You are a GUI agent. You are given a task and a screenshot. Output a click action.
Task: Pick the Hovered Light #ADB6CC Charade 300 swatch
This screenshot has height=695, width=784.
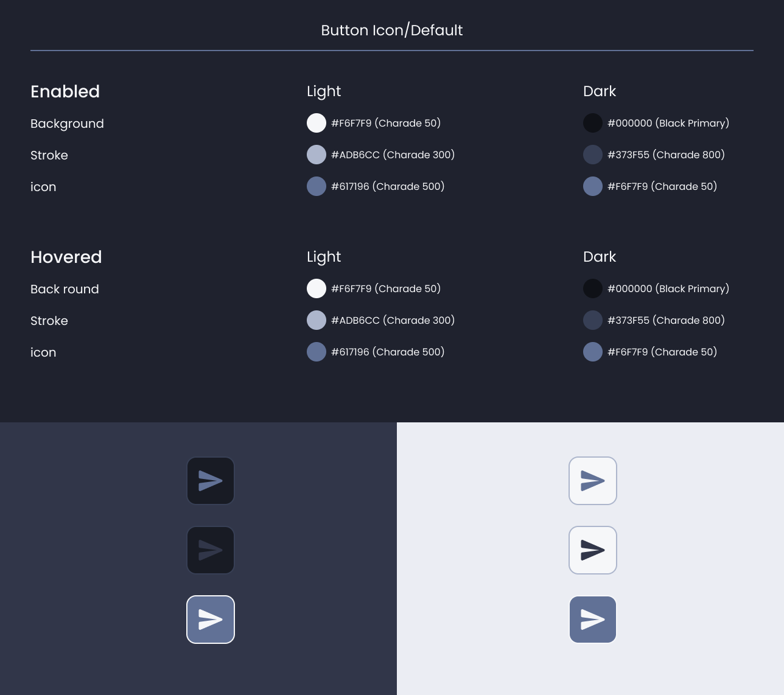317,320
